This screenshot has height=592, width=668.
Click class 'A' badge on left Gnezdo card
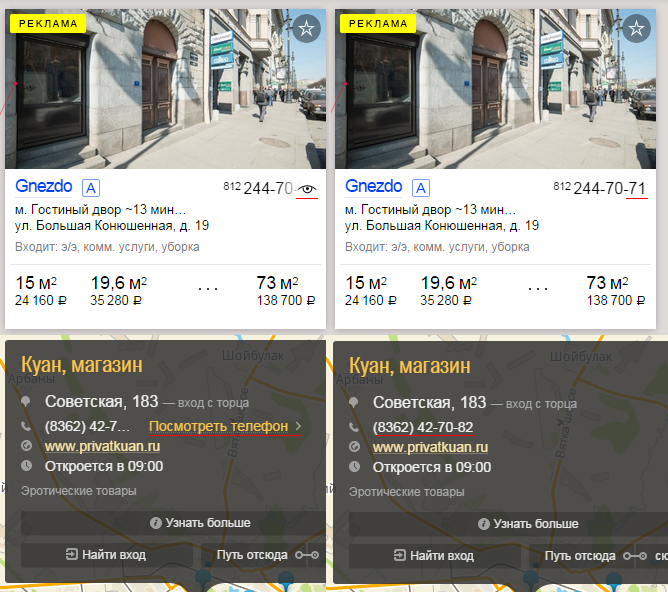(x=90, y=188)
